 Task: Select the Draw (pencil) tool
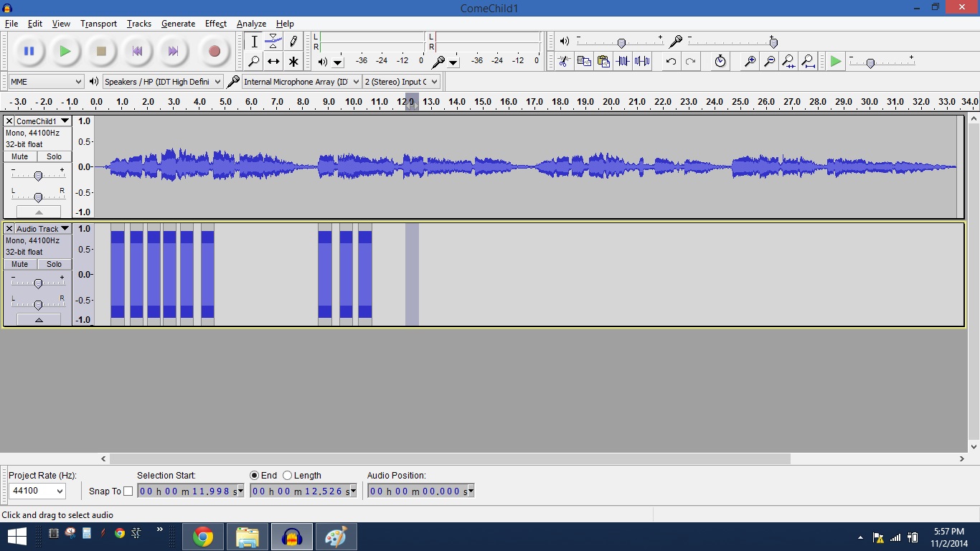[293, 42]
